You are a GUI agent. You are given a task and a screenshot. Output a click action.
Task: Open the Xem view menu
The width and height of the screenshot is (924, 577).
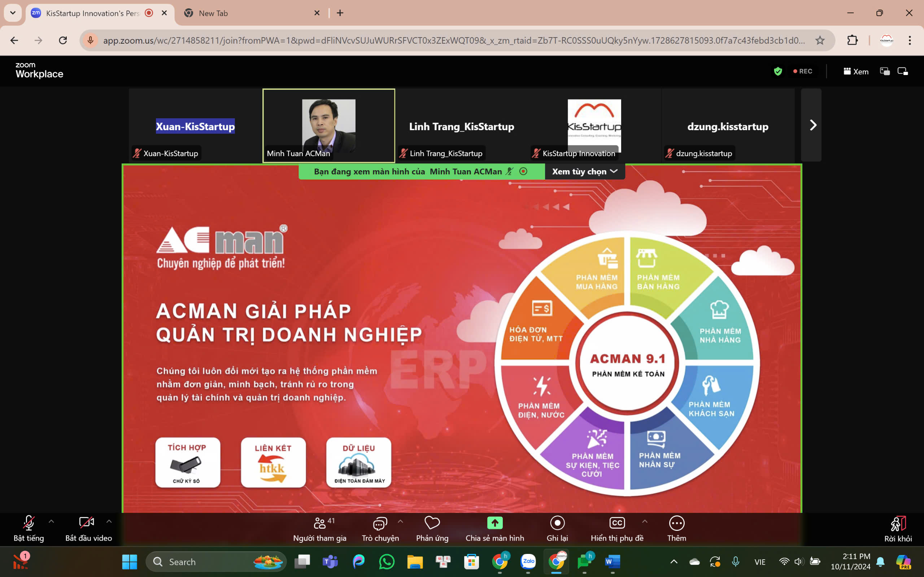(856, 71)
